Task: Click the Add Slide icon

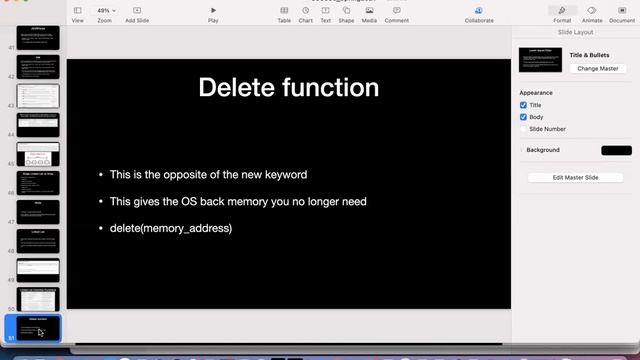Action: (x=137, y=10)
